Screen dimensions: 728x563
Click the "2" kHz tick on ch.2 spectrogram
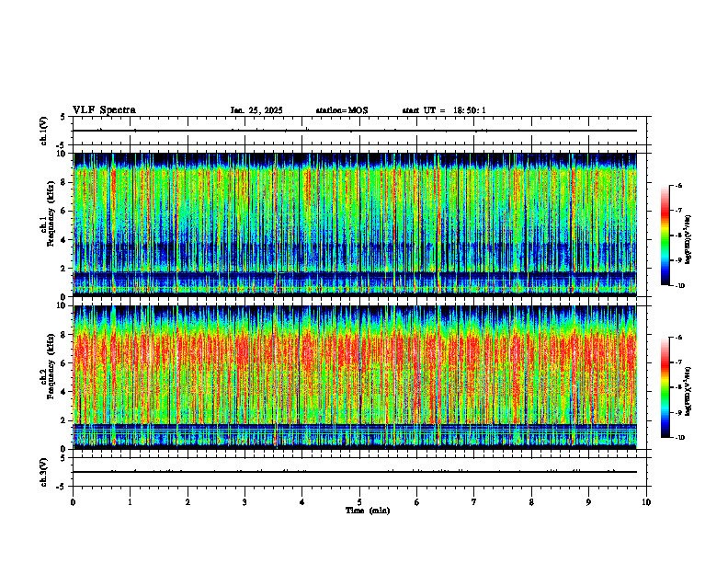coord(64,420)
